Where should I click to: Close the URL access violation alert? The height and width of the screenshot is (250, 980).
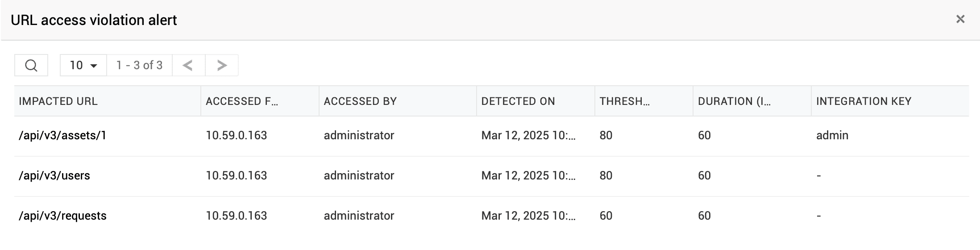tap(960, 19)
